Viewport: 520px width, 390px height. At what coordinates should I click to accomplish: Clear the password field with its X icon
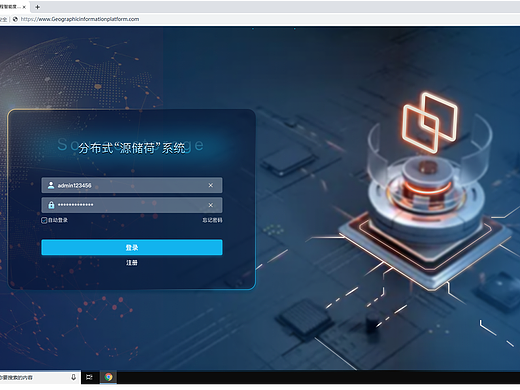click(211, 205)
